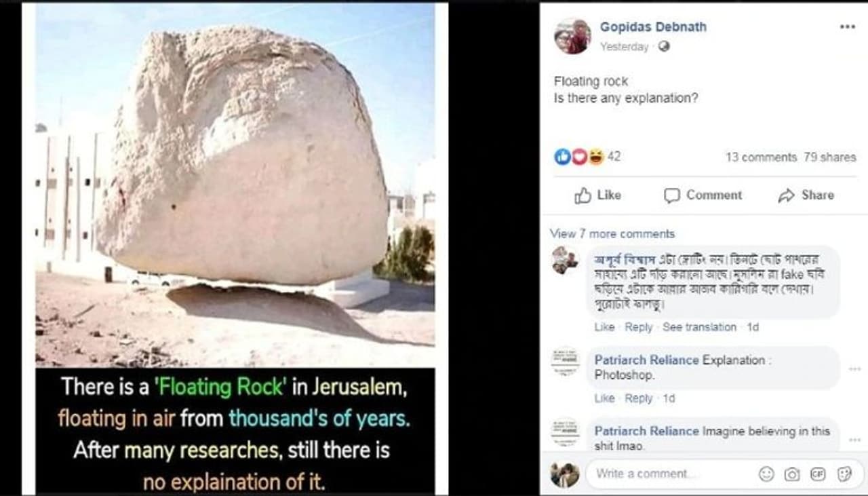Attach a photo using the camera icon
Screen dimensions: 868x496
(x=792, y=474)
